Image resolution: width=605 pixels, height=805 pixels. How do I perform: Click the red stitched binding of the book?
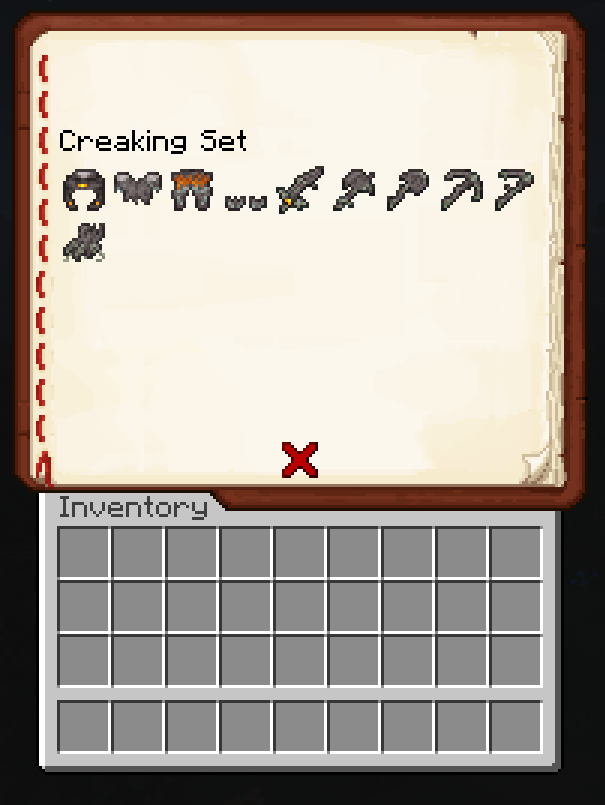(x=43, y=267)
